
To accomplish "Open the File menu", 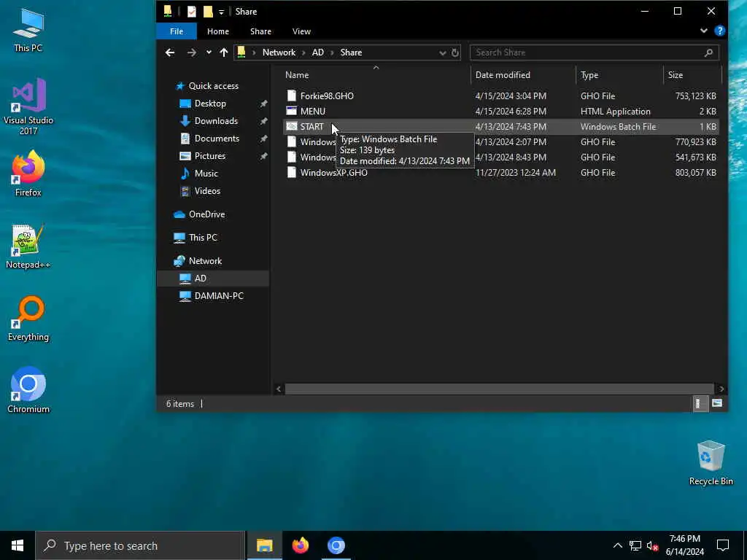I will coord(177,31).
